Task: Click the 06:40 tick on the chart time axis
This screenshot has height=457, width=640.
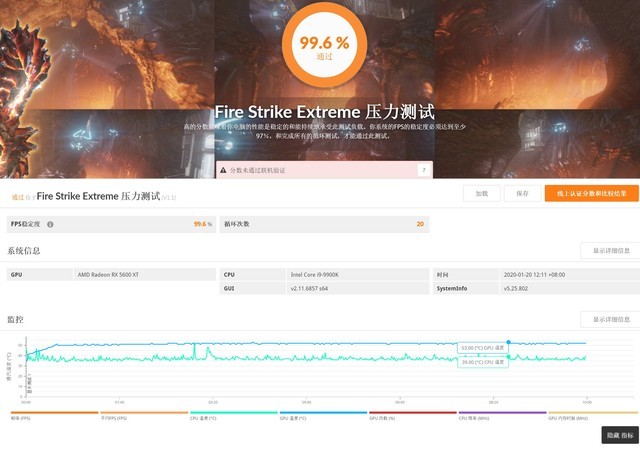Action: coord(400,402)
